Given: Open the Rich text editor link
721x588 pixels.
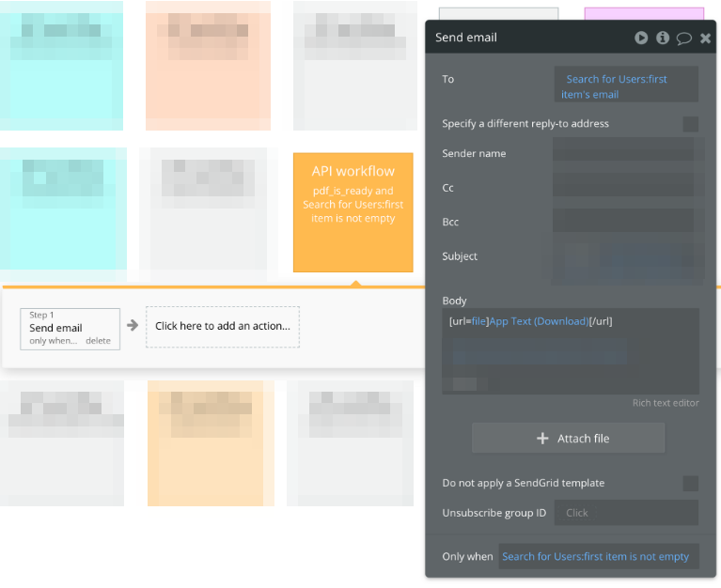Looking at the screenshot, I should [665, 403].
